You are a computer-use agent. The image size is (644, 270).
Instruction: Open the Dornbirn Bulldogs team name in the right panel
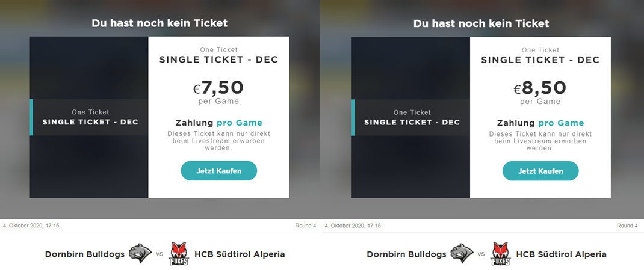pos(406,254)
